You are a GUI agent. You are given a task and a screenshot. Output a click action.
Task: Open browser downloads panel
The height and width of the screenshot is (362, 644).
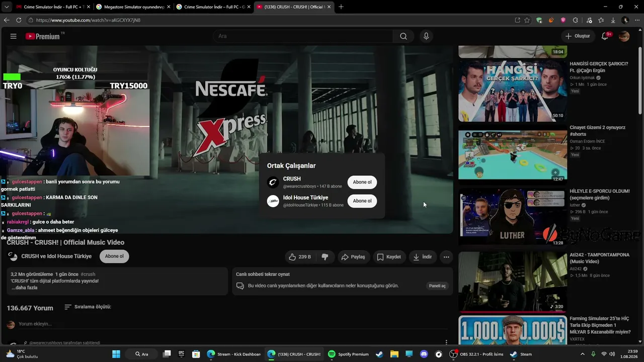613,20
